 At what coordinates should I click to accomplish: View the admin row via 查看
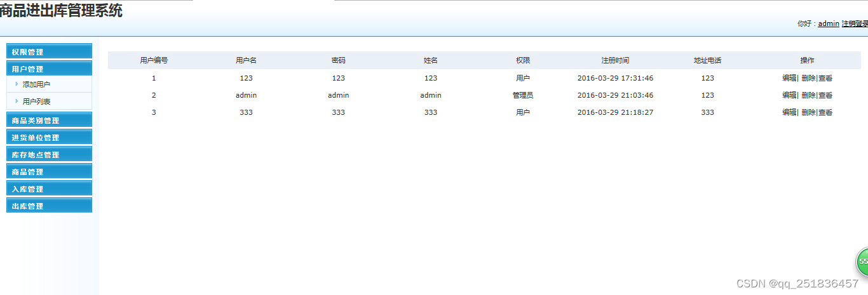(825, 95)
